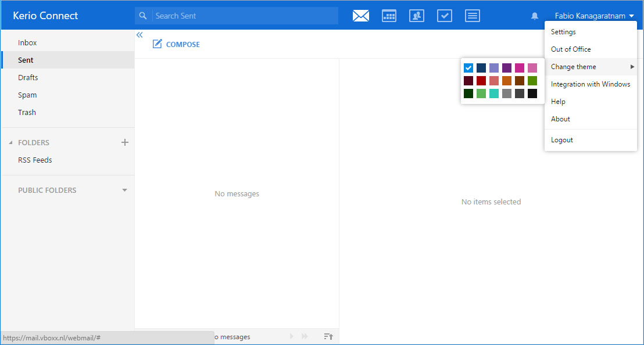The width and height of the screenshot is (644, 345).
Task: Collapse the folder sidebar with double chevron
Action: pyautogui.click(x=139, y=35)
